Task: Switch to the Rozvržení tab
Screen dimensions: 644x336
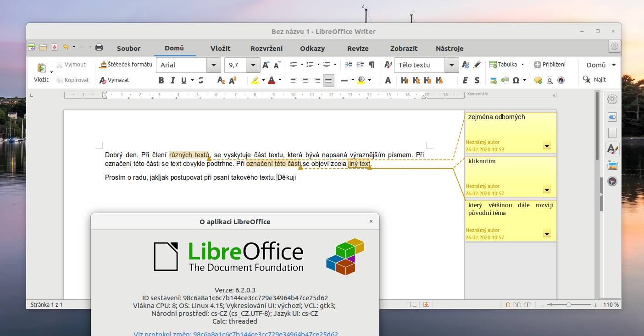Action: (x=266, y=48)
